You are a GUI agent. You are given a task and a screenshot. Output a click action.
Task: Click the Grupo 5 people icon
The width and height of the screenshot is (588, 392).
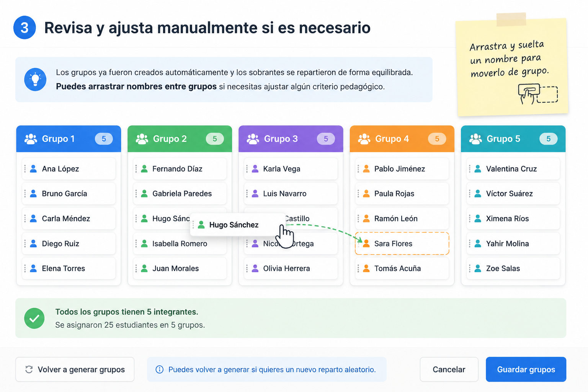(x=475, y=139)
